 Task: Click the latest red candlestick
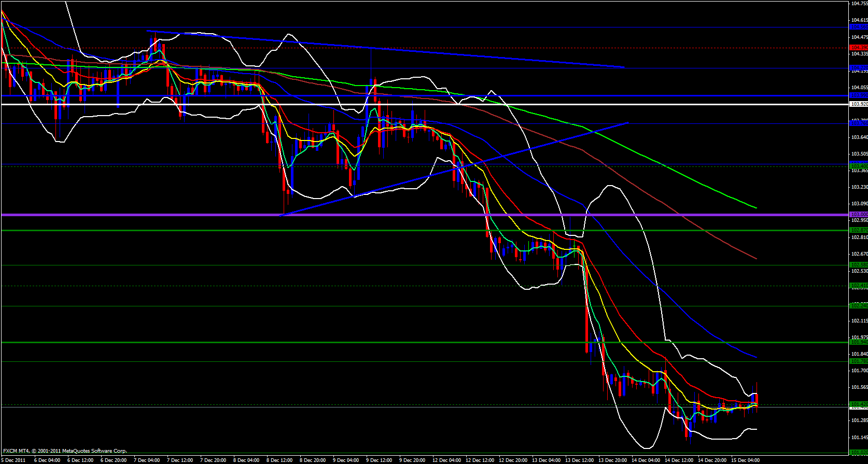pos(757,399)
